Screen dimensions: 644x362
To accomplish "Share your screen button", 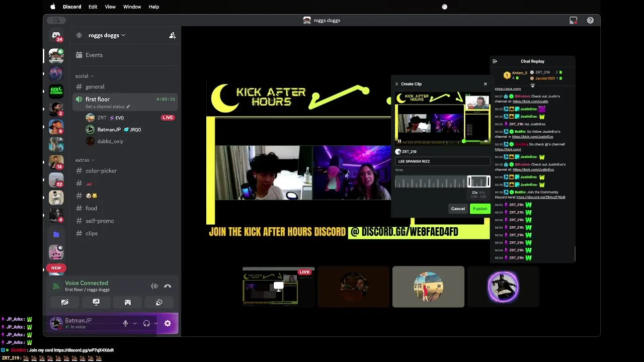I will tap(96, 302).
